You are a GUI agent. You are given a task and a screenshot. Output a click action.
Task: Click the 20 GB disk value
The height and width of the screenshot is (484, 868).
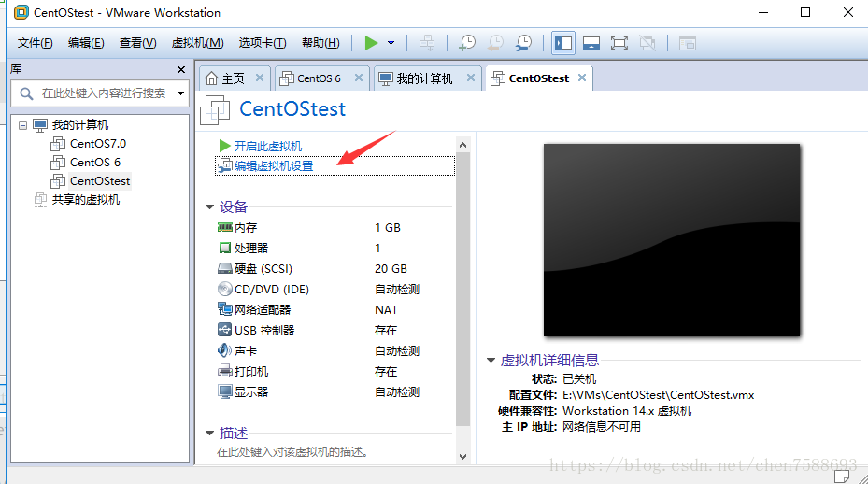coord(391,268)
